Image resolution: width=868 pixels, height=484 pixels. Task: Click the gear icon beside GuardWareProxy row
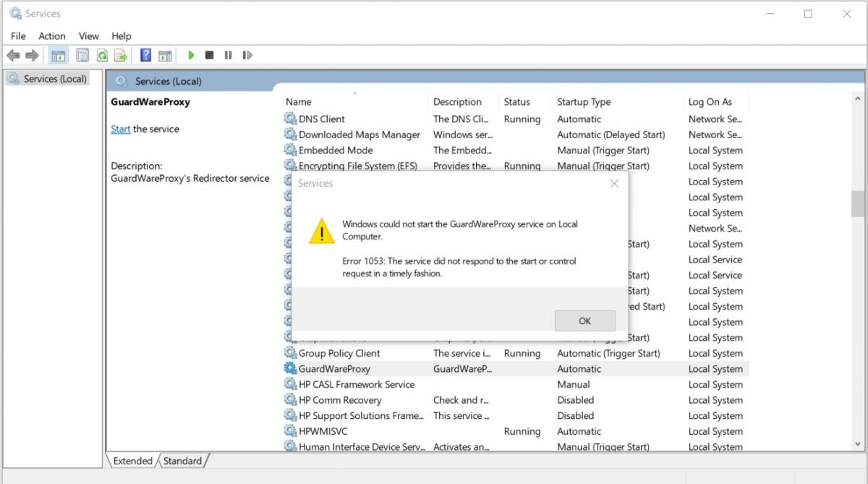tap(291, 369)
